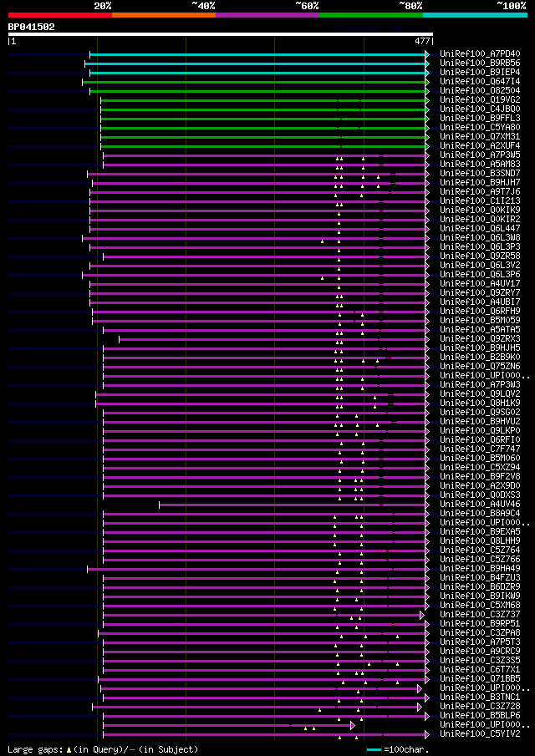The width and height of the screenshot is (535, 756).
Task: Click the purple arrowhead of the C3Z737 alignment
Action: 421,615
